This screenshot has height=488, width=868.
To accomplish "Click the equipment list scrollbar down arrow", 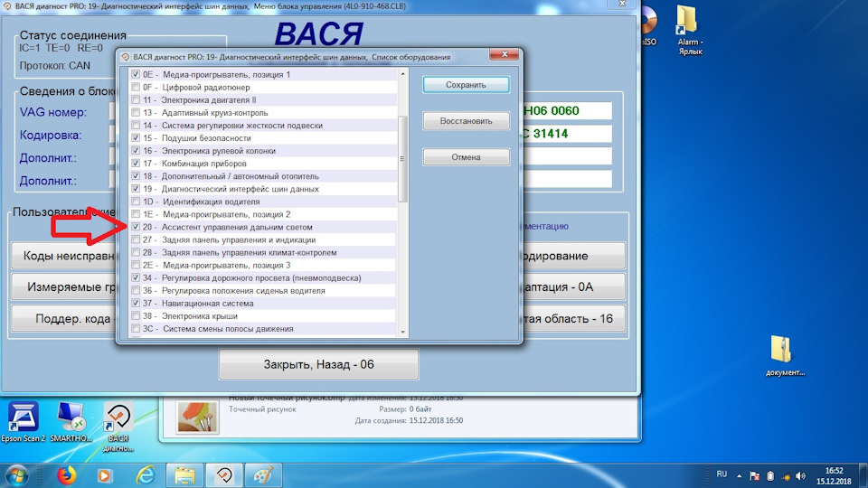I will tap(402, 332).
